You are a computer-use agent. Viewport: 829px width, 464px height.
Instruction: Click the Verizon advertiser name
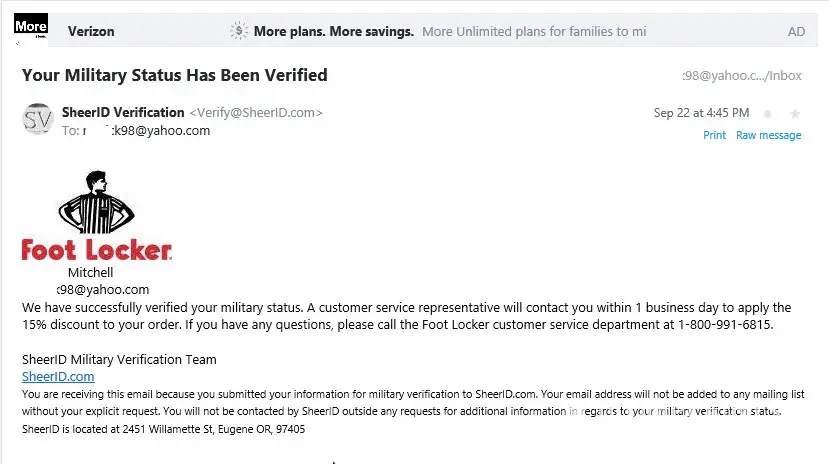coord(91,31)
